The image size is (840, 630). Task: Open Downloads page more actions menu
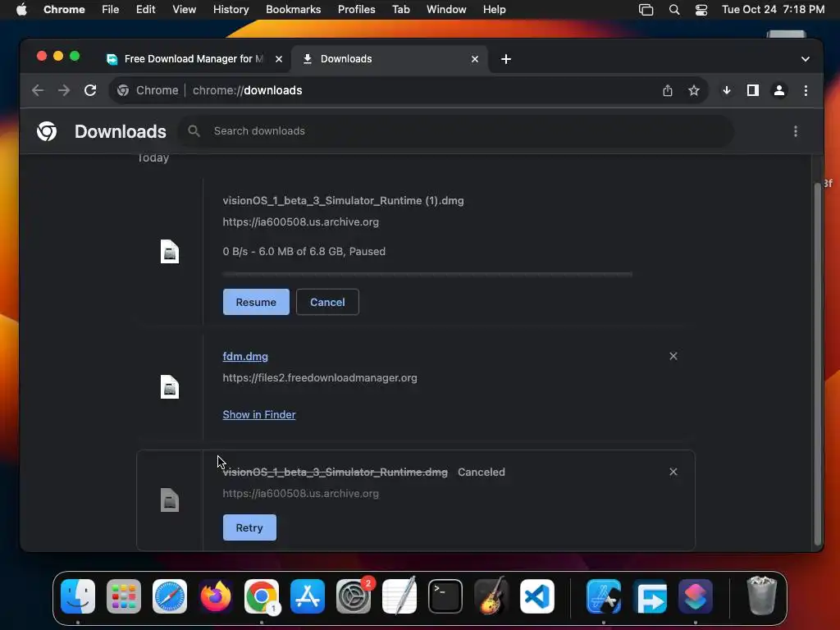pyautogui.click(x=796, y=131)
